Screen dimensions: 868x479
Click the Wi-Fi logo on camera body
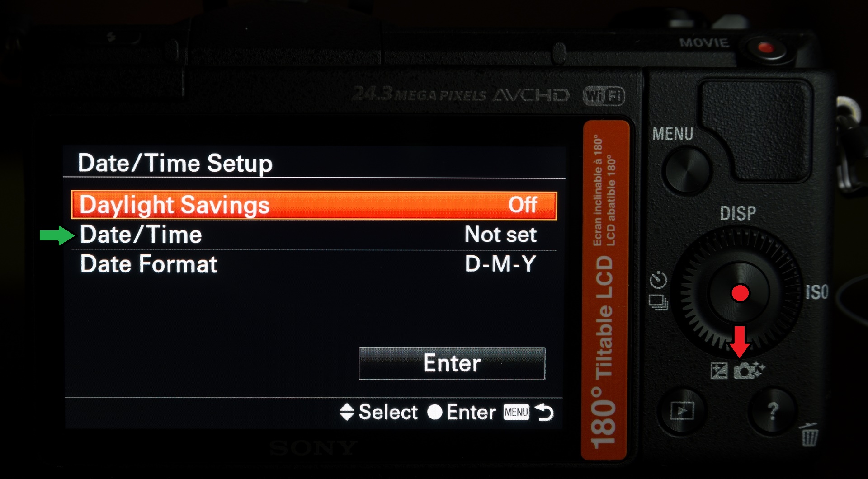coord(604,96)
